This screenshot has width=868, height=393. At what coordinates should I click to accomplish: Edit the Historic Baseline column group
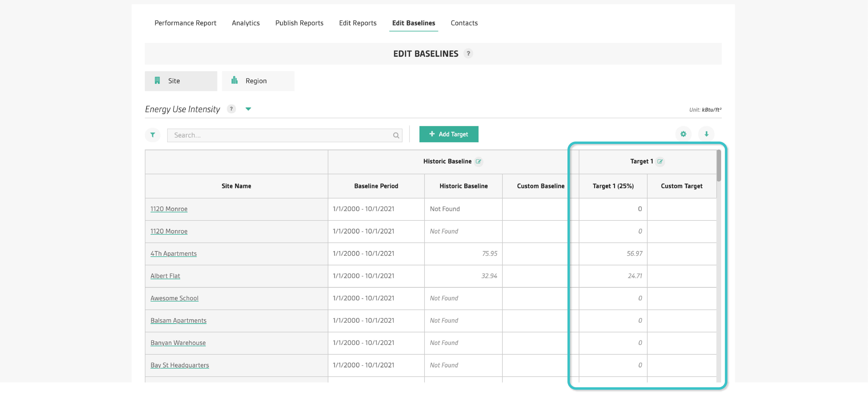pos(479,162)
